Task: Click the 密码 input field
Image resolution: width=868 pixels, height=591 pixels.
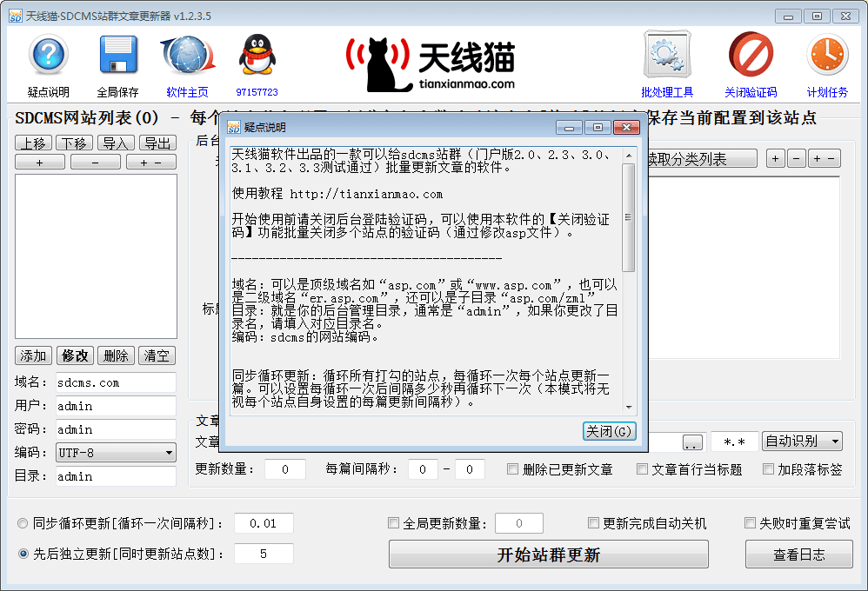Action: 116,429
